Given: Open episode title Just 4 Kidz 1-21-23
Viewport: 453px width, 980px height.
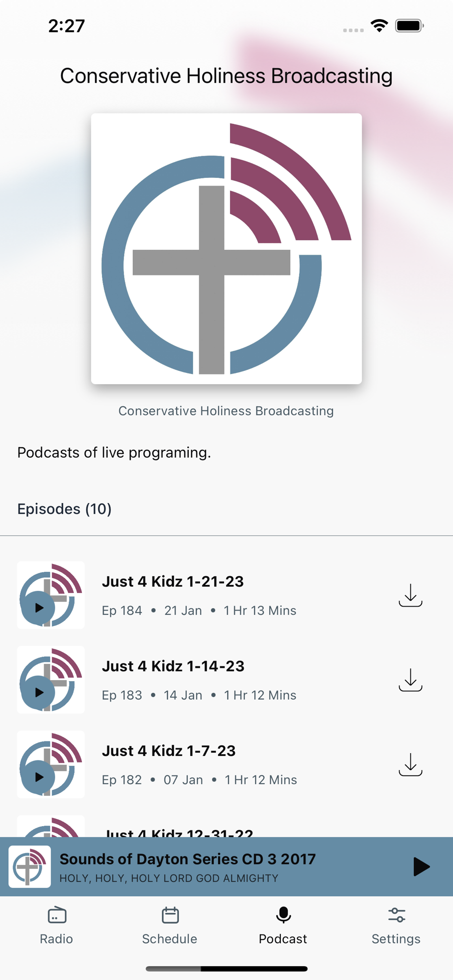Looking at the screenshot, I should point(173,582).
